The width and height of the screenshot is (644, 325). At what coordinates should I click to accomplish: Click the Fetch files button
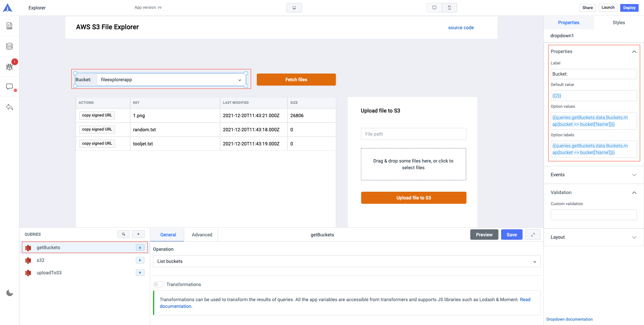coord(296,80)
